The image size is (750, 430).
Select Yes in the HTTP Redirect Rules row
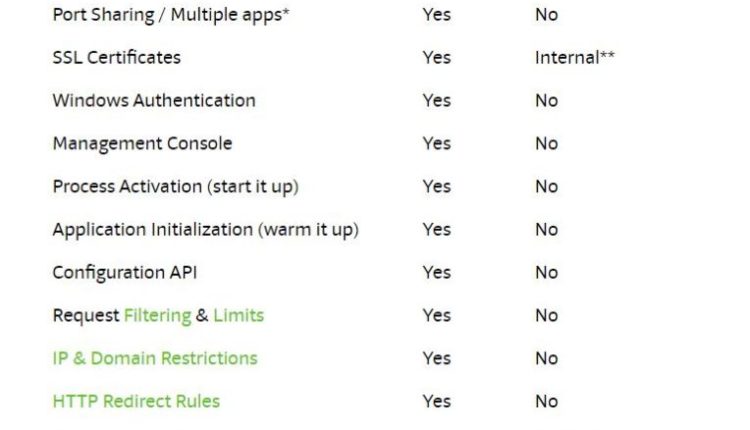(436, 402)
